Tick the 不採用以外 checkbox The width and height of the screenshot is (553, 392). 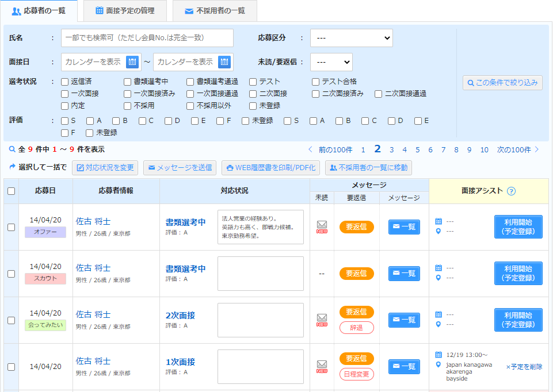(x=190, y=106)
